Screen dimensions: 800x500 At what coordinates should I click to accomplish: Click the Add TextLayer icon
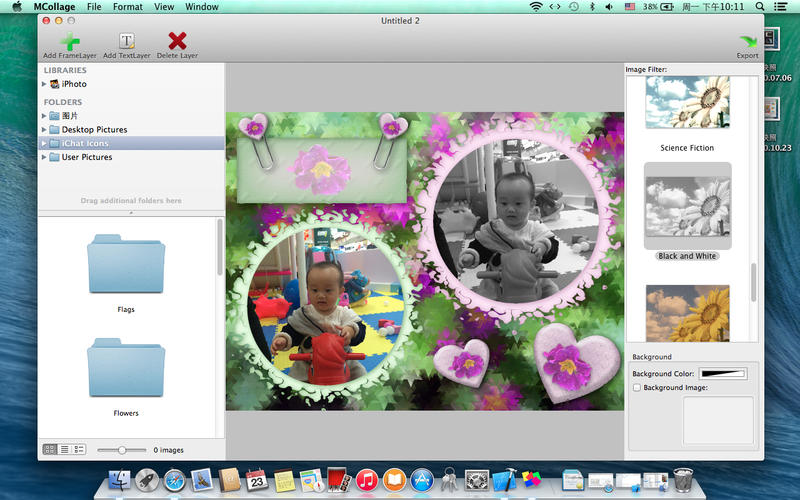(126, 41)
